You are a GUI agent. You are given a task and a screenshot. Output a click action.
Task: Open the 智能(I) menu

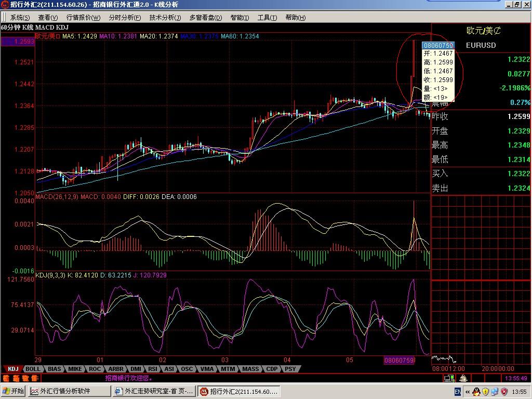point(240,18)
